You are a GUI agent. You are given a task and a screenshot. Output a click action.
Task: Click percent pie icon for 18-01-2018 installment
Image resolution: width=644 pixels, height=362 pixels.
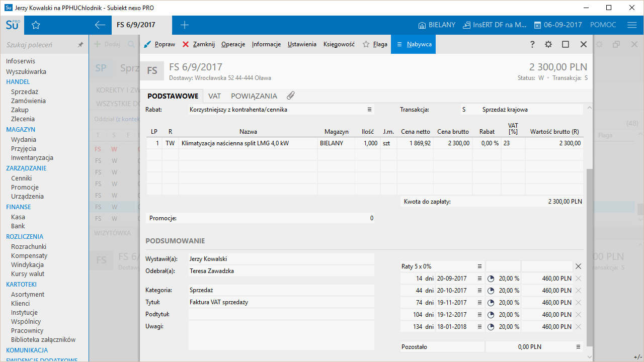point(491,327)
